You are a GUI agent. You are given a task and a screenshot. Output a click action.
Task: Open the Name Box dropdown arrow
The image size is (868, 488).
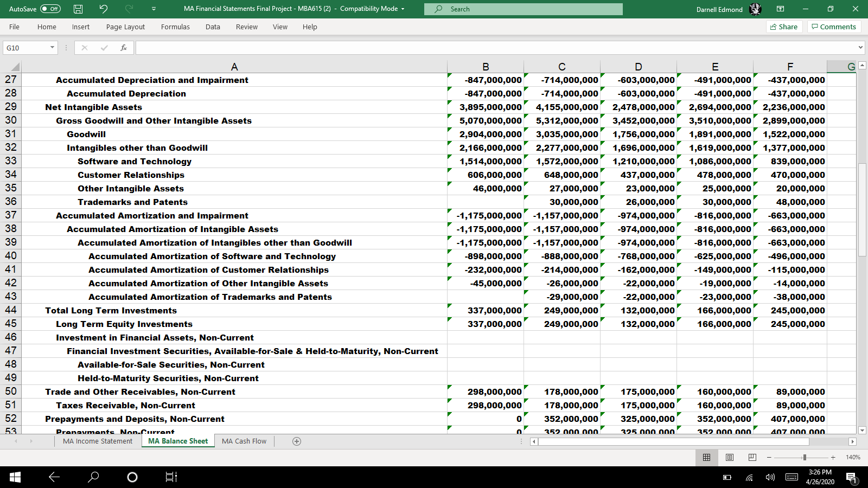[x=52, y=48]
